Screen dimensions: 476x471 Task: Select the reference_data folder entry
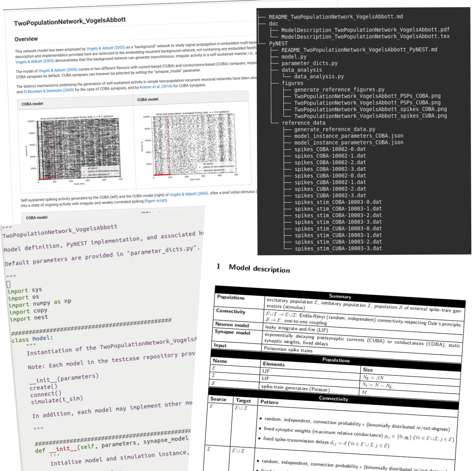(x=303, y=123)
